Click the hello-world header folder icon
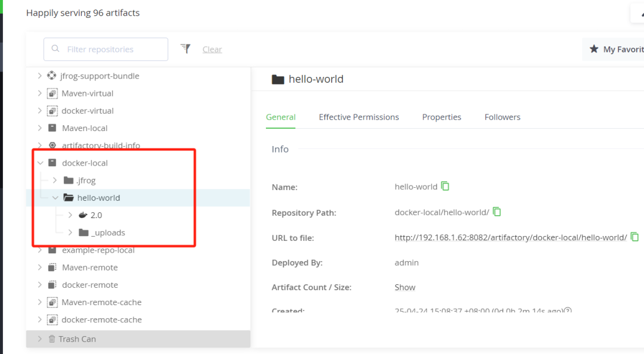This screenshot has width=644, height=354. (278, 79)
